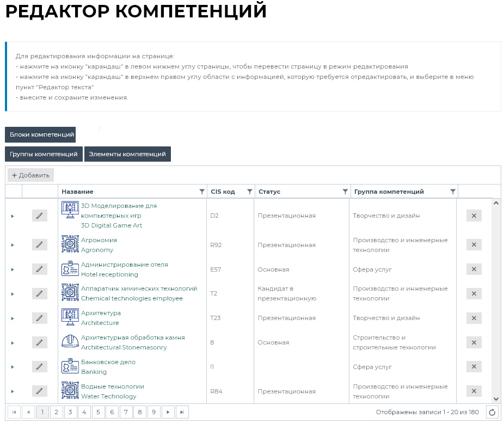Delete the Архитектура row with X icon
Image resolution: width=504 pixels, height=424 pixels.
coord(474,318)
